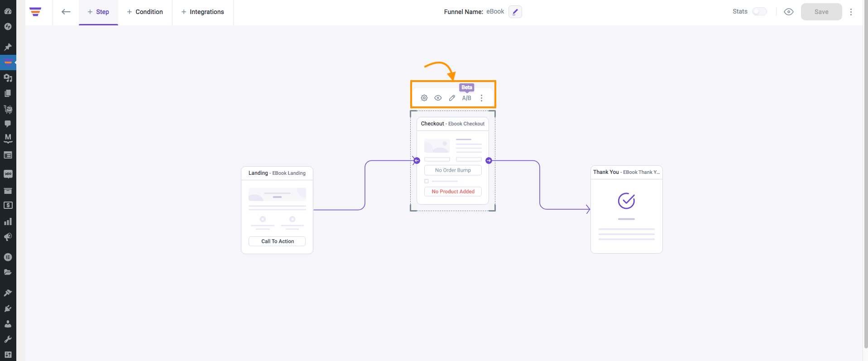Image resolution: width=868 pixels, height=361 pixels.
Task: Open Products archive box icon in sidebar
Action: point(8,190)
